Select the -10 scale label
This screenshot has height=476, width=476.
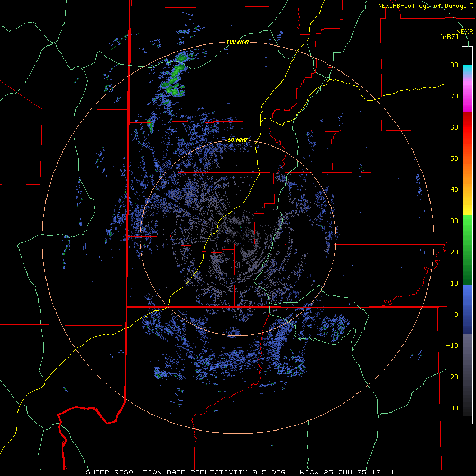pos(452,345)
